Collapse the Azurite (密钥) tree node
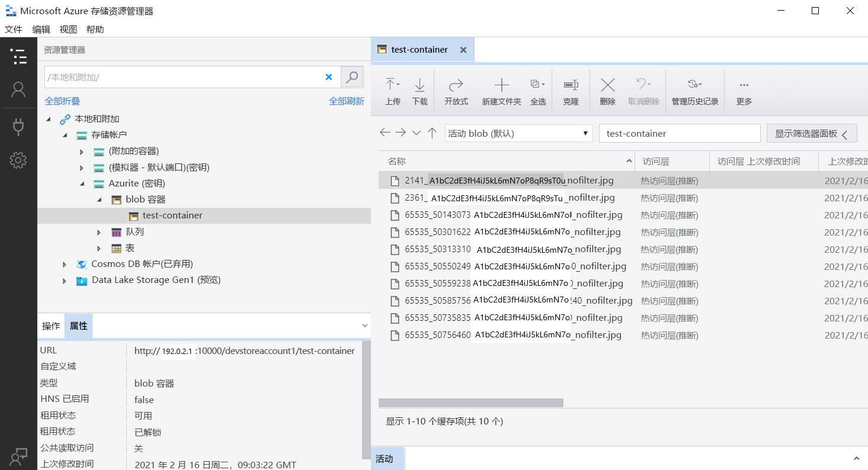Screen dimensions: 868x470 pyautogui.click(x=82, y=184)
